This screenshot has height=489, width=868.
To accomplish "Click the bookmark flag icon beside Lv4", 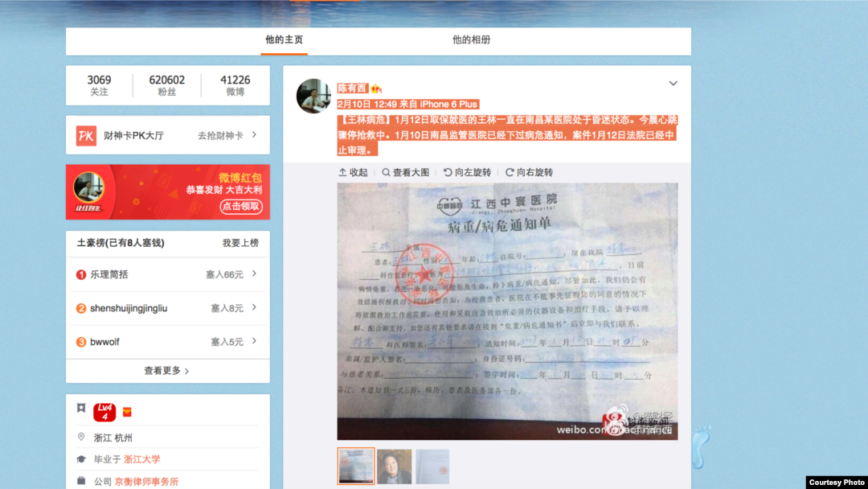I will pyautogui.click(x=81, y=408).
